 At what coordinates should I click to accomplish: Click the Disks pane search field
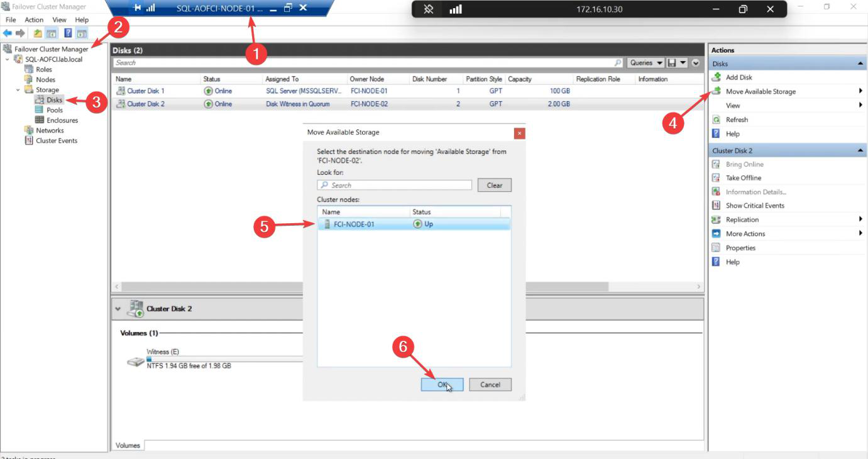[363, 63]
